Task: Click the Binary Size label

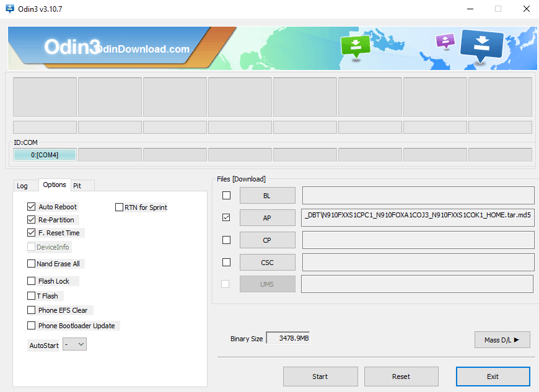Action: (247, 339)
